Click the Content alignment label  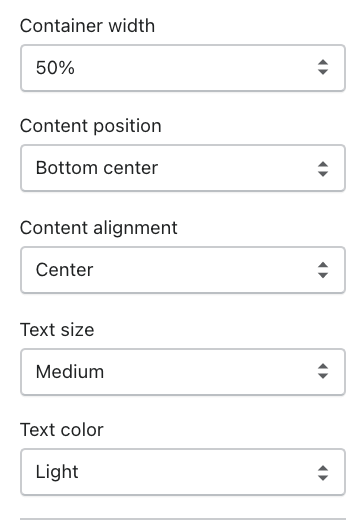click(x=99, y=228)
